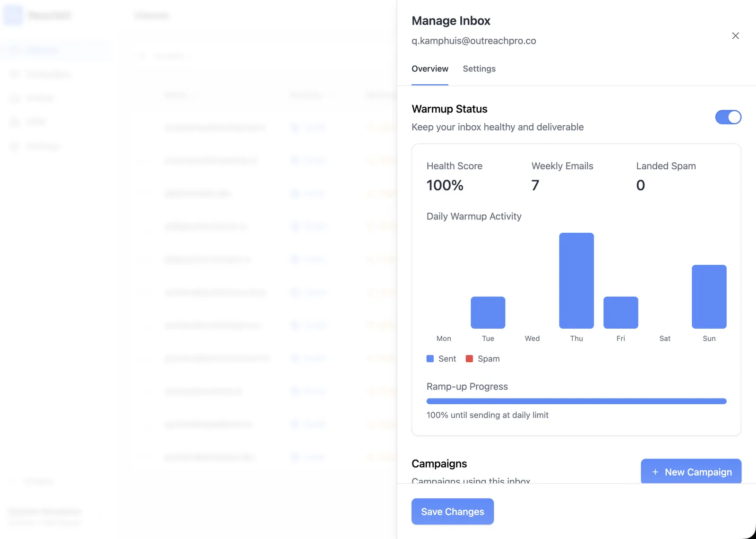Close the Manage Inbox panel
This screenshot has height=539, width=756.
[735, 36]
